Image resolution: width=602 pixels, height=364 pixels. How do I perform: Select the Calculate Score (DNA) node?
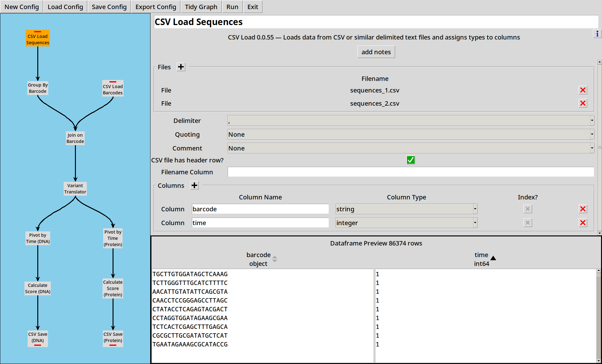pos(38,288)
